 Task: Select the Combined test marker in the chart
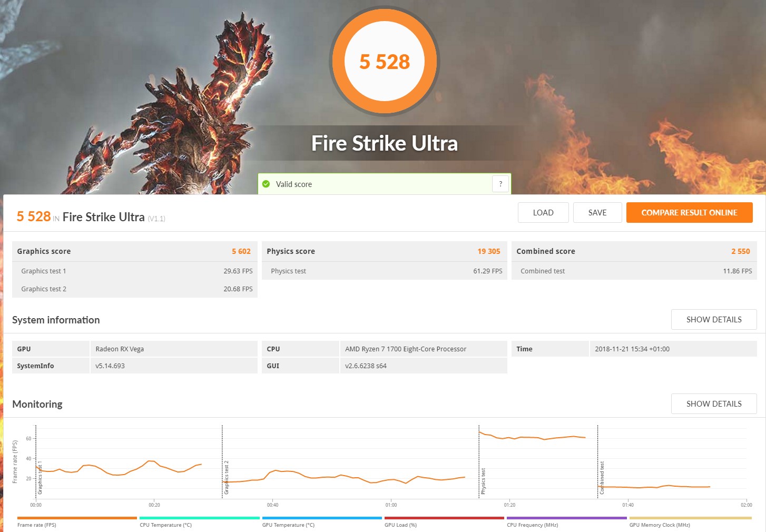tap(602, 478)
